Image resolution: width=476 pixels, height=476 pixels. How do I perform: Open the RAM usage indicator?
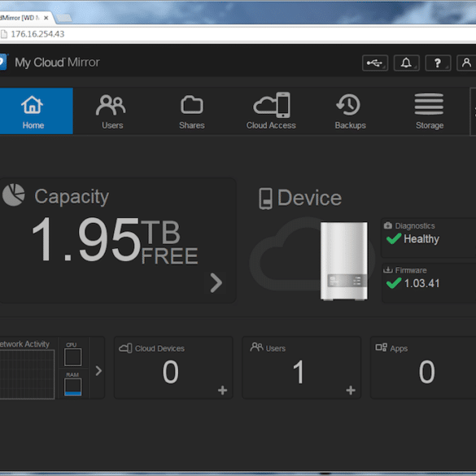[x=73, y=387]
